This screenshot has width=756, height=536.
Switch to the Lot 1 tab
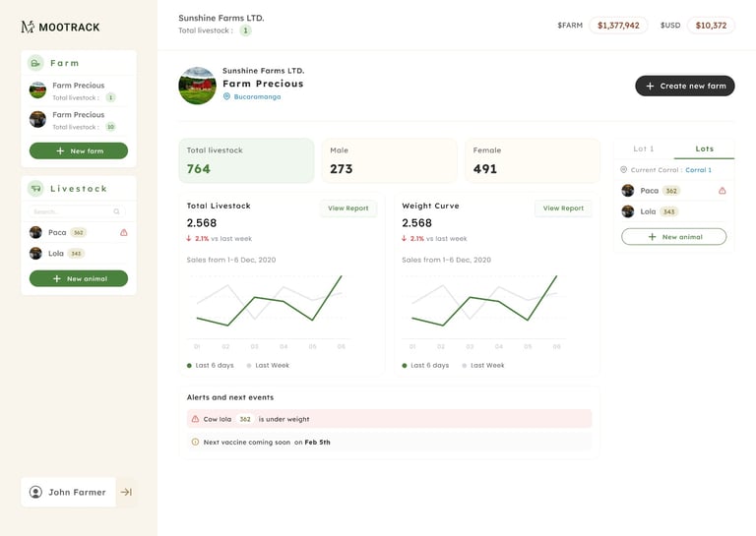tap(644, 149)
